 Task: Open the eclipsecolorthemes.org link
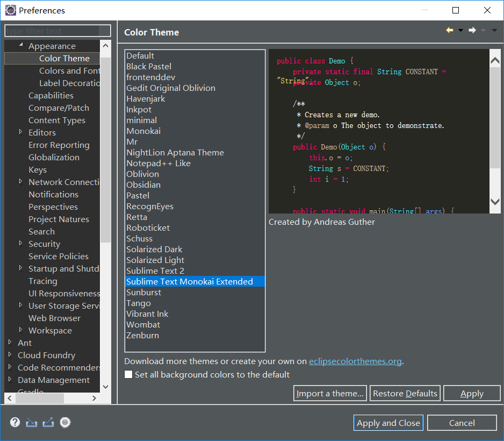[355, 361]
